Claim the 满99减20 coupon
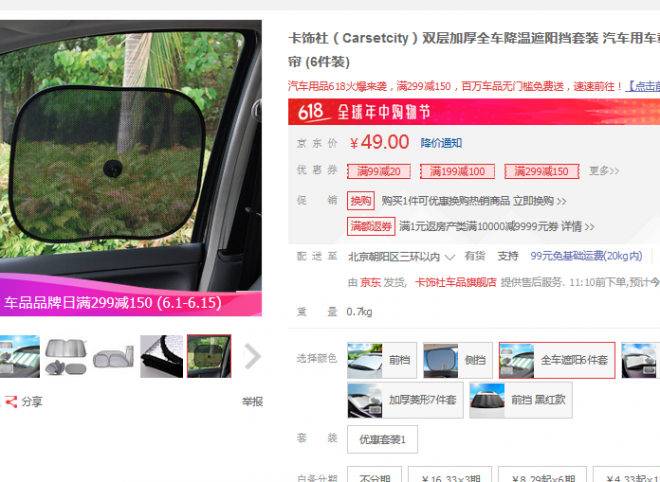This screenshot has width=660, height=482. tap(379, 171)
